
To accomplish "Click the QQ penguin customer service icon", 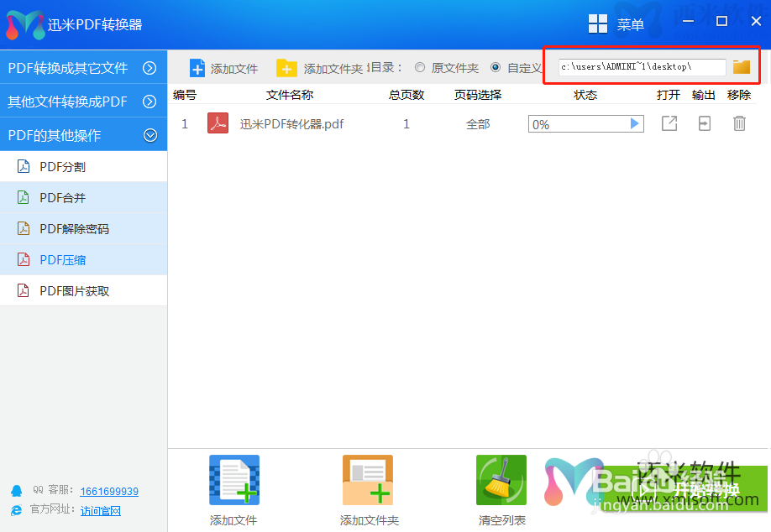I will pyautogui.click(x=16, y=491).
